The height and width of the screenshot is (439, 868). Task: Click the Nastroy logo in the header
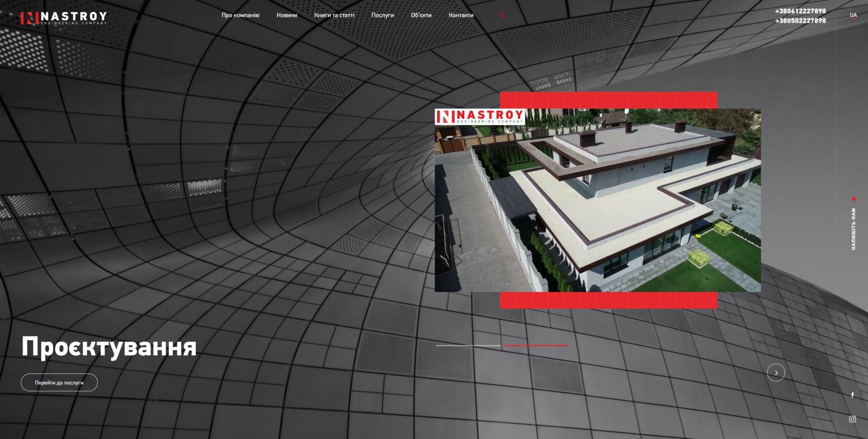[63, 18]
